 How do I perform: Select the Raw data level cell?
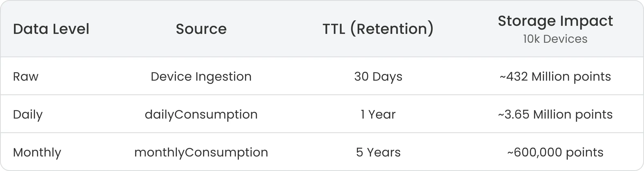(26, 77)
